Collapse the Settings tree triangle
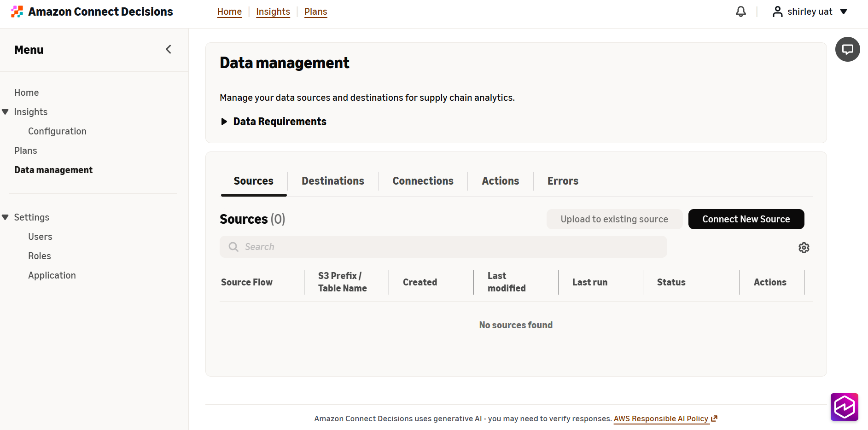 (6, 217)
